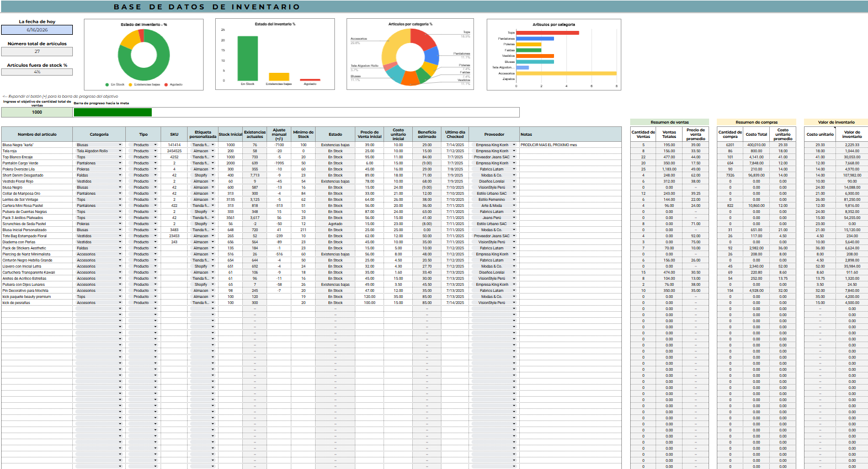Screen dimensions: 868x469
Task: Select the Estado del inventario bar chart
Action: click(275, 55)
